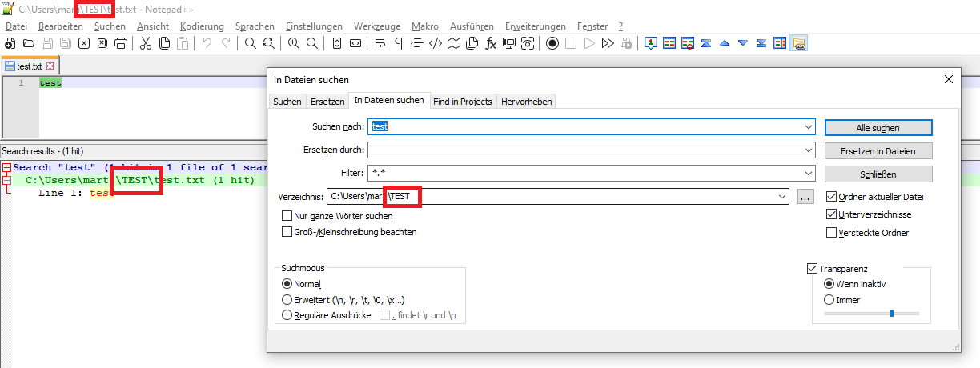Switch to the Suchen tab

pos(287,102)
